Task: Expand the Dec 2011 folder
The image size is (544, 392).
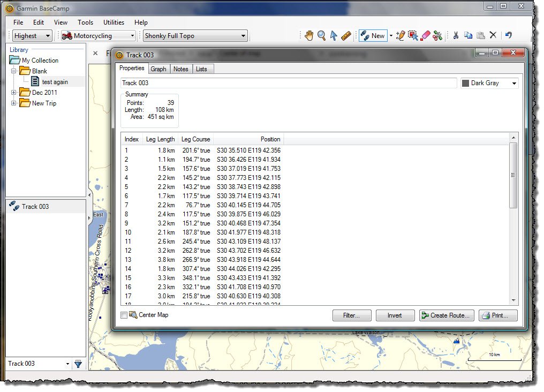Action: (14, 93)
